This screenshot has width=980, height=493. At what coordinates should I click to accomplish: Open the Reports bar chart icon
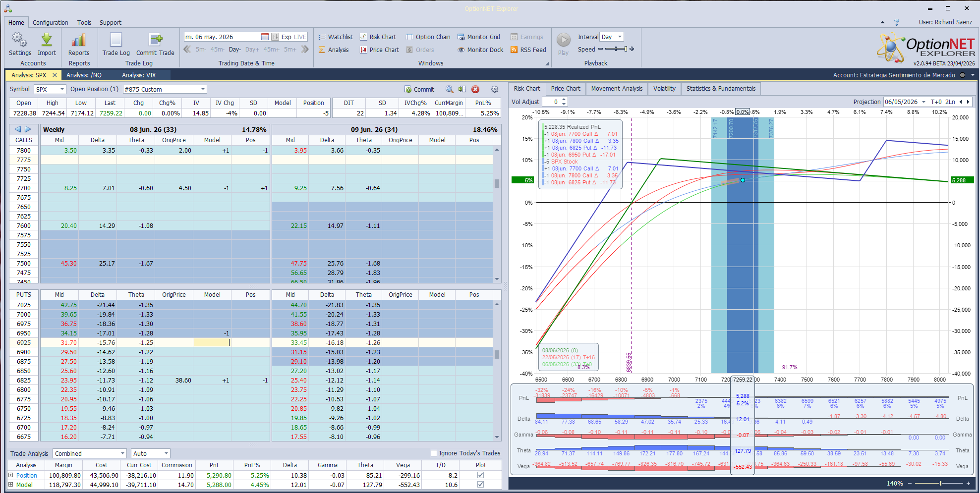click(x=79, y=44)
